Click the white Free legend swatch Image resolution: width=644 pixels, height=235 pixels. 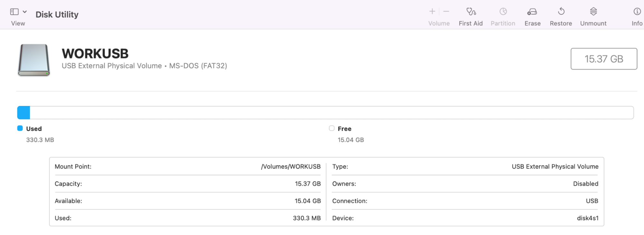[332, 128]
